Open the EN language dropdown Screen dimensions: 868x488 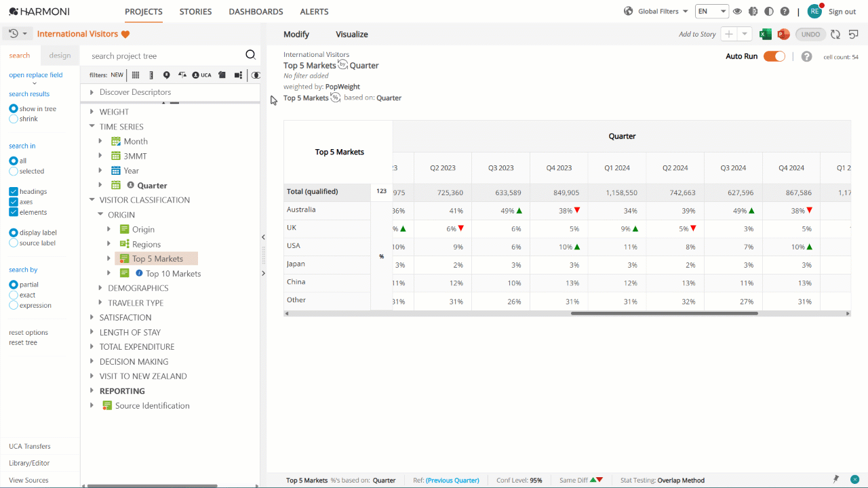(711, 12)
